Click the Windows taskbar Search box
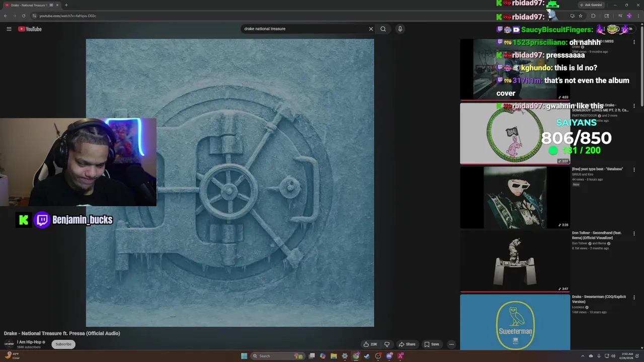The height and width of the screenshot is (362, 644). click(x=278, y=356)
